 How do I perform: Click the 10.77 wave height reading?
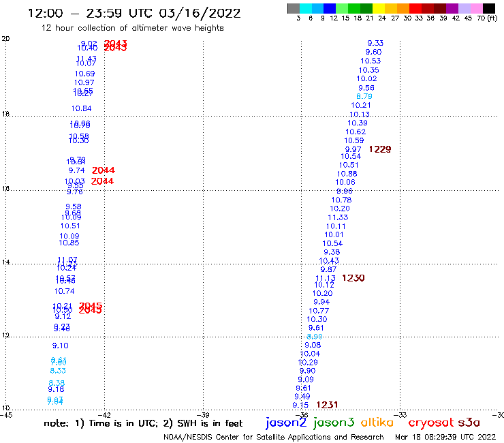[319, 311]
